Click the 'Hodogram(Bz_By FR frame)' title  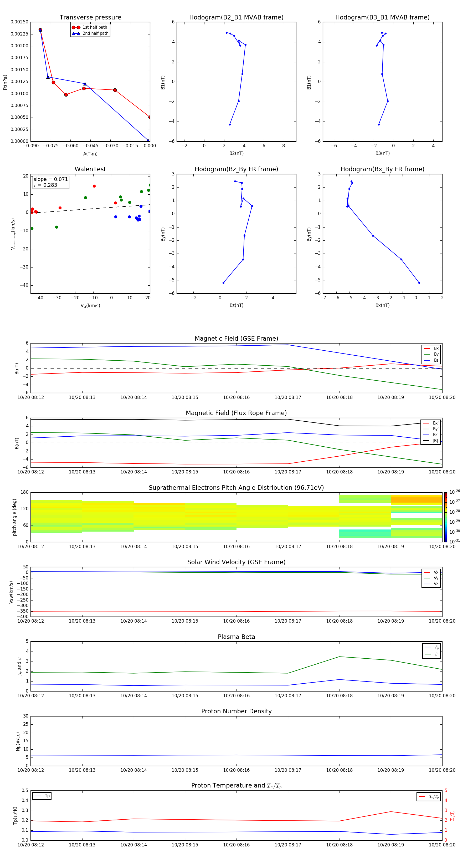(236, 169)
